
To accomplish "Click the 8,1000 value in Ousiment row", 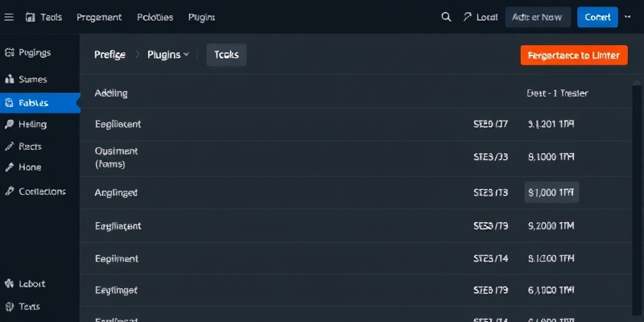I will pos(551,157).
